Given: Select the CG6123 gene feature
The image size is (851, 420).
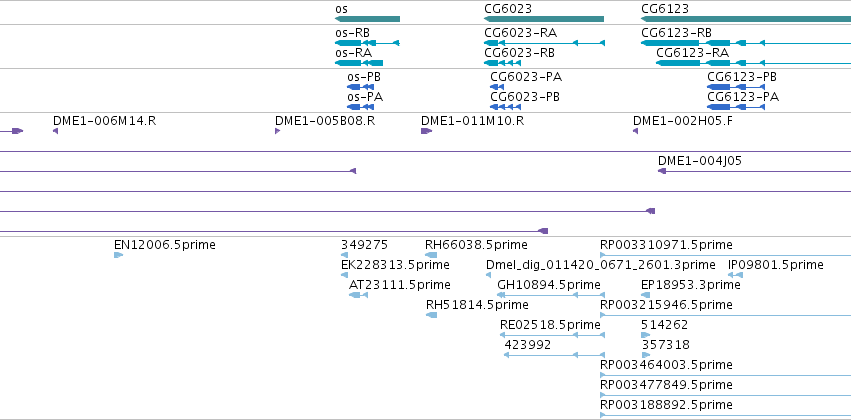Looking at the screenshot, I should point(746,19).
